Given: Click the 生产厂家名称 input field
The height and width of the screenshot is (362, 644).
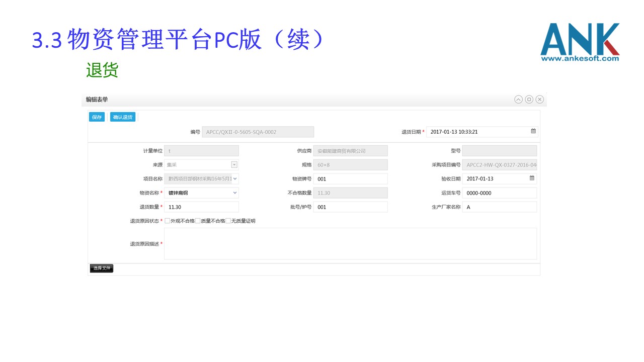Looking at the screenshot, I should 499,207.
